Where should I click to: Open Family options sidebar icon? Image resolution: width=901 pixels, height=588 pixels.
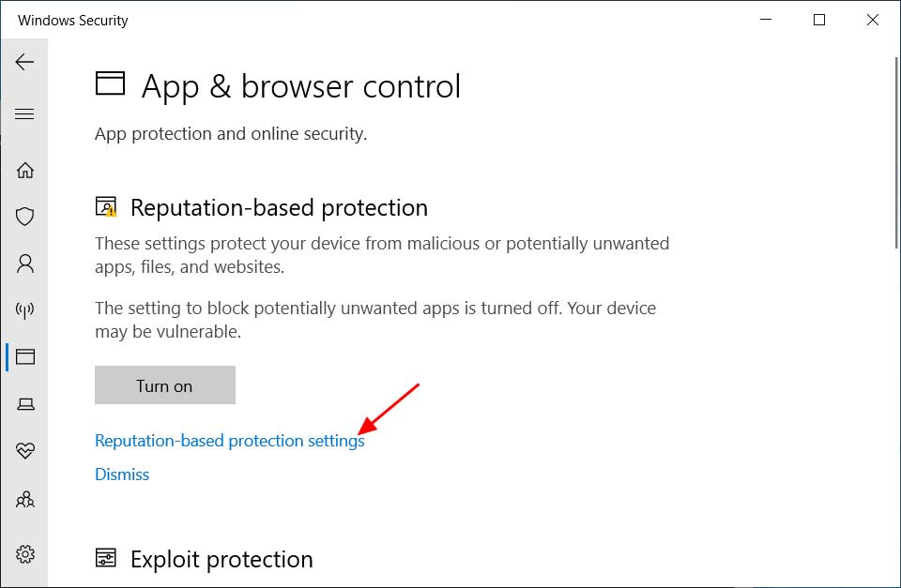point(24,500)
